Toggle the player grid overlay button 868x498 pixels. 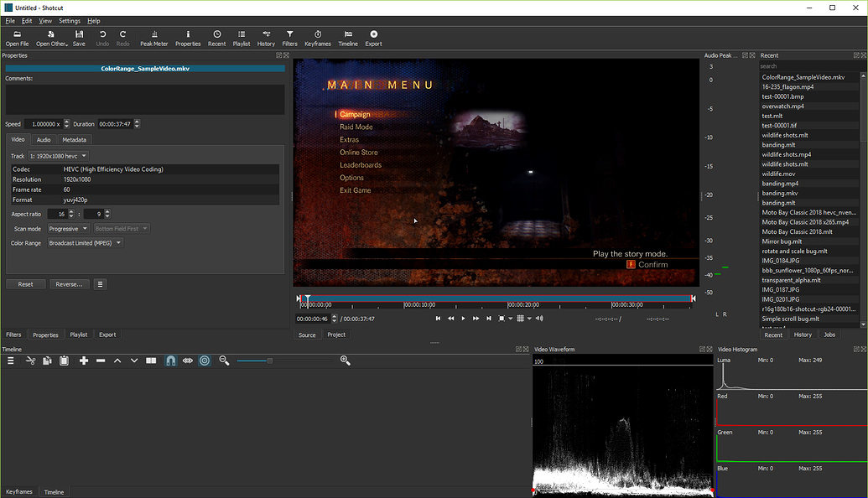pos(520,319)
